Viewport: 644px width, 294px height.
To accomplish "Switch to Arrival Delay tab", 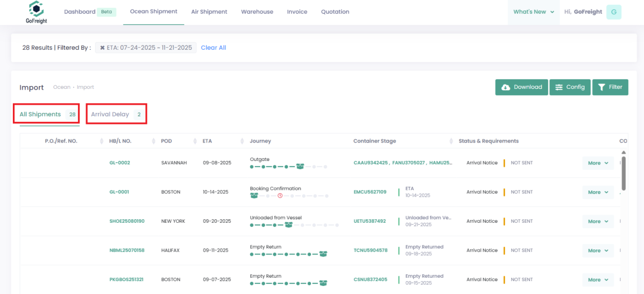I will point(116,114).
